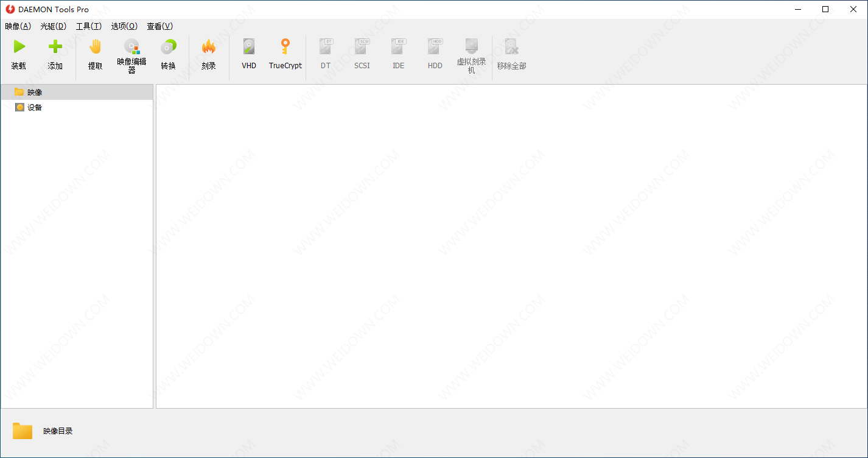The height and width of the screenshot is (458, 868).
Task: Open the 查看(V) menu
Action: (x=159, y=26)
